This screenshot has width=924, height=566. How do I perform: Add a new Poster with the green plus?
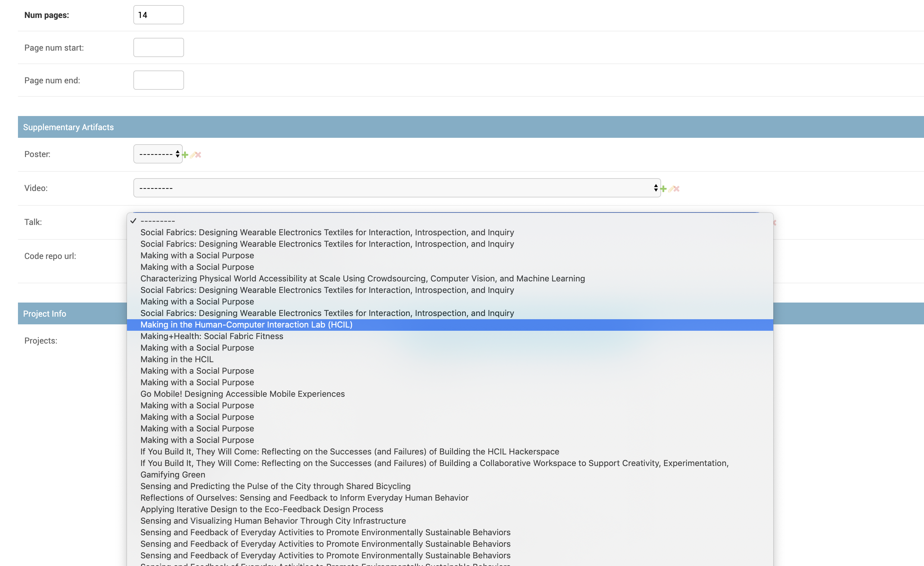(185, 154)
